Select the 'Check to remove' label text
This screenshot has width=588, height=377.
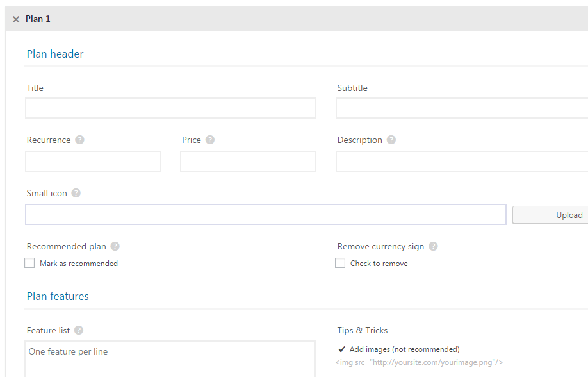tap(379, 264)
